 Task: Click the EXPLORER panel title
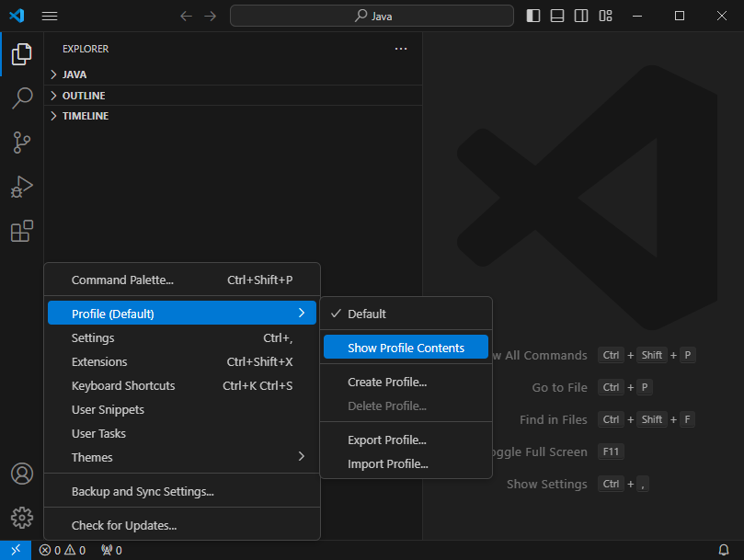86,49
